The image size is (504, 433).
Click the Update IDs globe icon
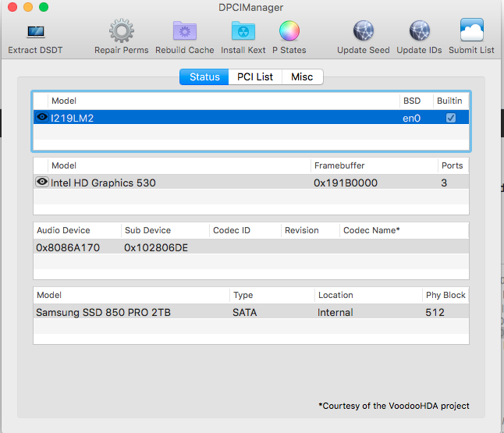click(419, 32)
